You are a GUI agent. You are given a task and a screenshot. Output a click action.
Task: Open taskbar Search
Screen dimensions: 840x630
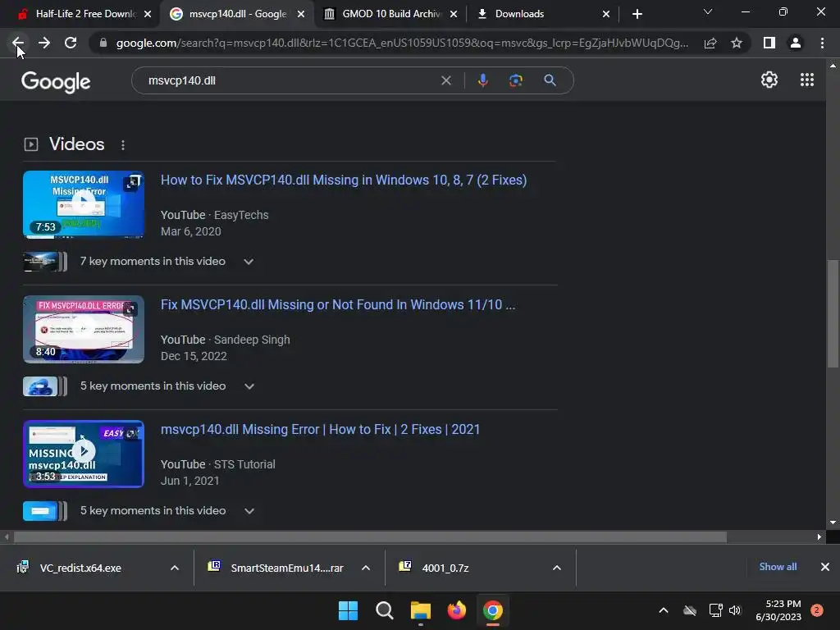[384, 610]
